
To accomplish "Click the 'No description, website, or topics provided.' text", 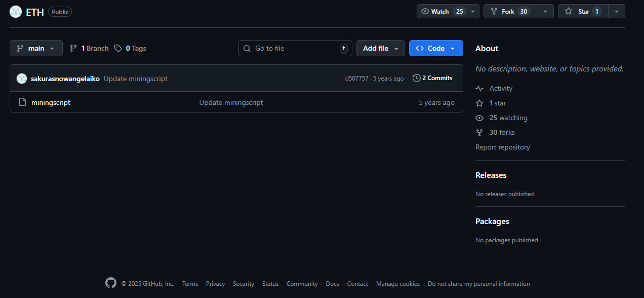I will tap(549, 68).
